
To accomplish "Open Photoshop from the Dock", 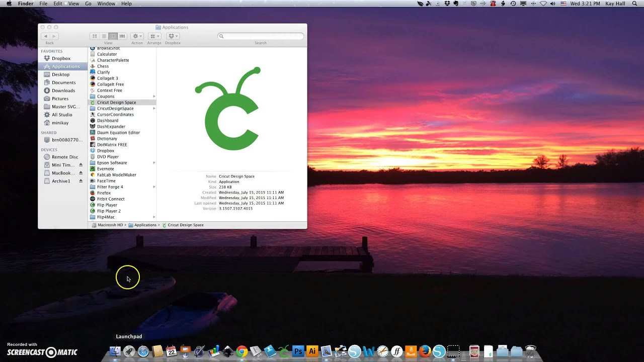I will click(298, 351).
